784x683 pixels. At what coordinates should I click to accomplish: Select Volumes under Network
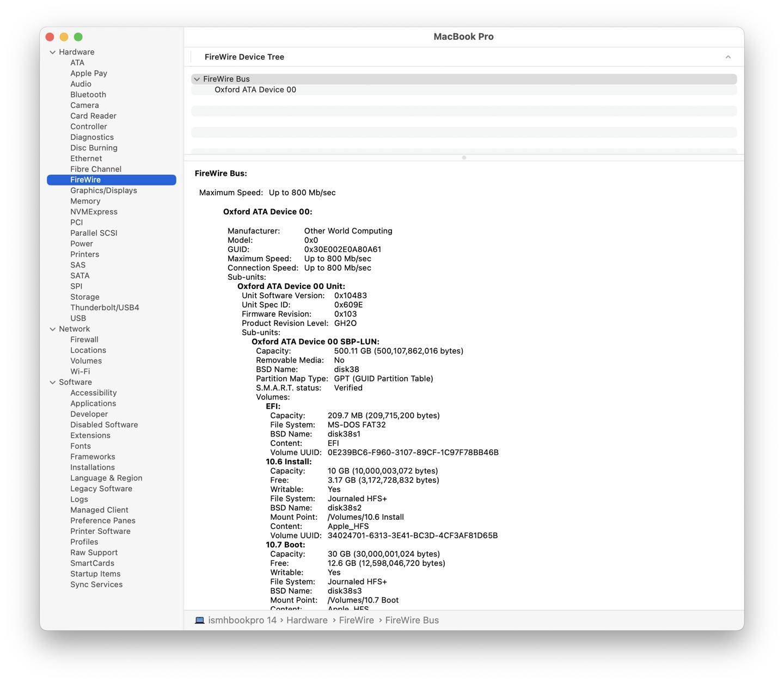pos(86,361)
